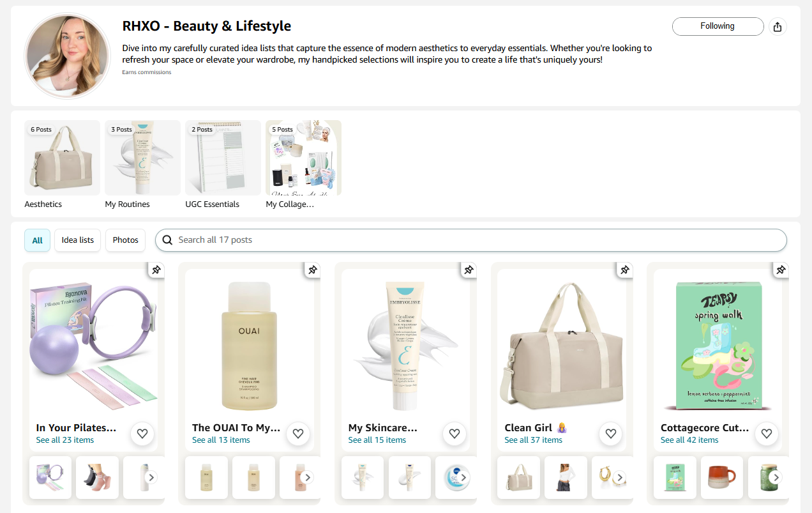This screenshot has width=812, height=513.
Task: Click pin icon on Clean Girl card
Action: [x=624, y=270]
